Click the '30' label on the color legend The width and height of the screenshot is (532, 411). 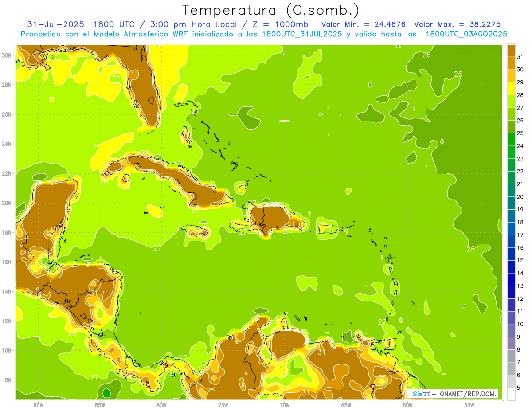pos(520,70)
